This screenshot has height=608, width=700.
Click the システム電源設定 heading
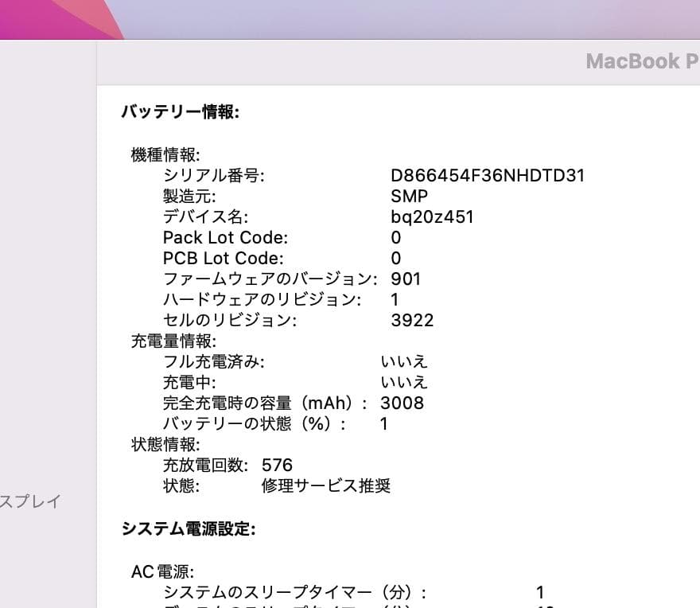(x=189, y=528)
